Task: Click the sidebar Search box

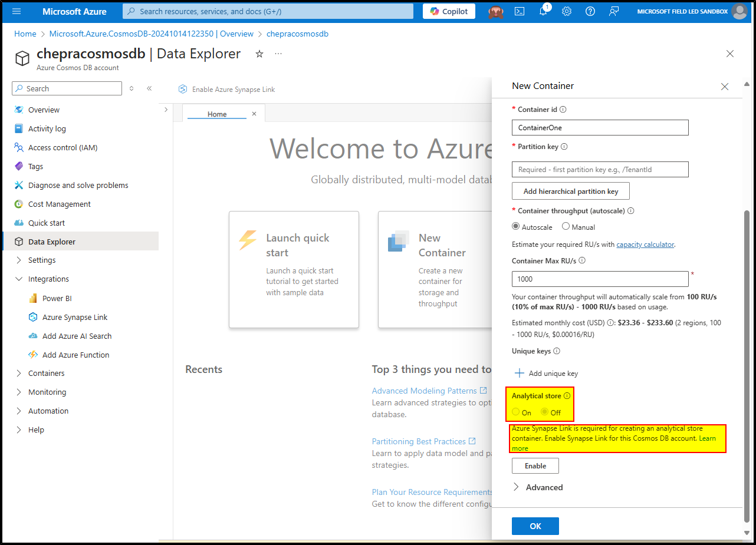Action: [67, 88]
